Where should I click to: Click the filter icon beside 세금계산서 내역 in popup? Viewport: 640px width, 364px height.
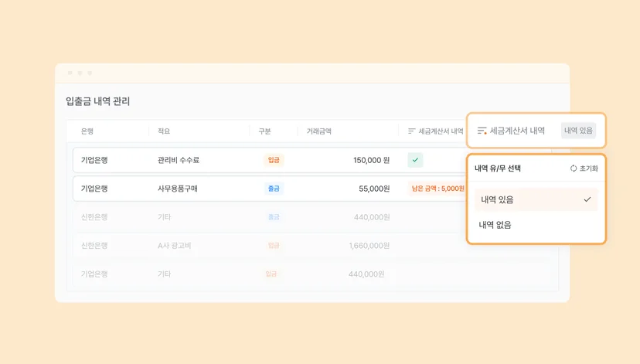point(482,131)
